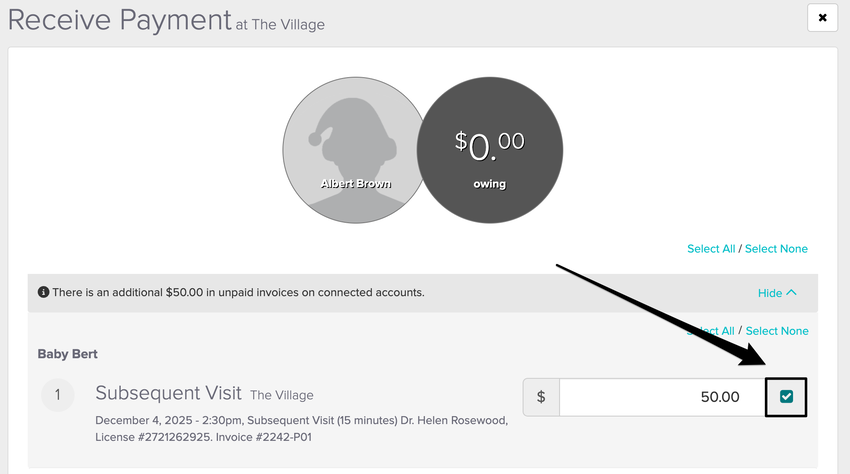The height and width of the screenshot is (474, 850).
Task: Click the 50.00 payment amount field
Action: 662,397
